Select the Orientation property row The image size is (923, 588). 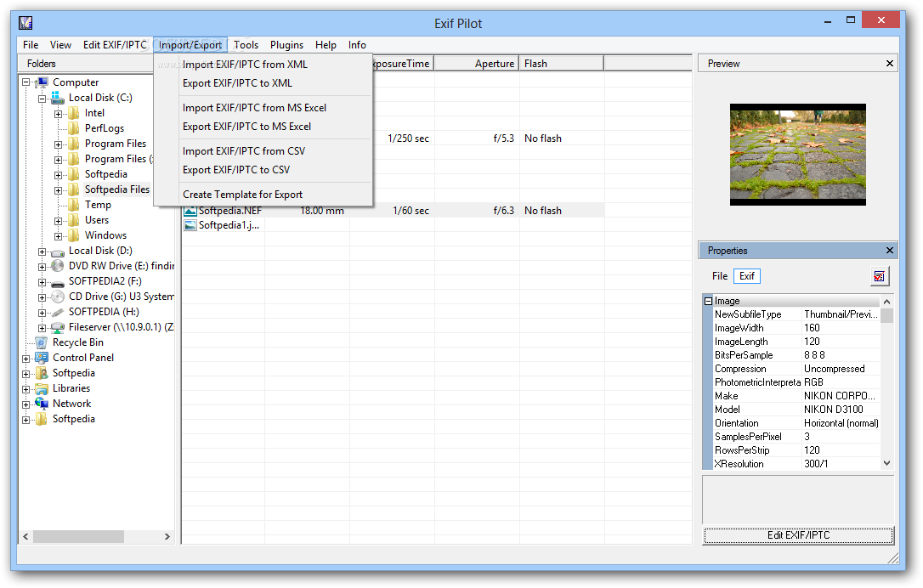click(x=796, y=423)
